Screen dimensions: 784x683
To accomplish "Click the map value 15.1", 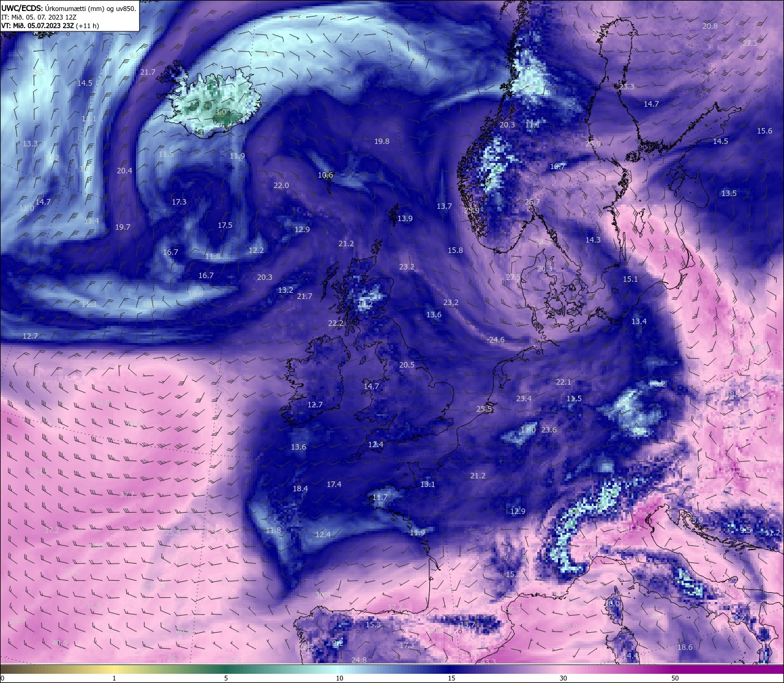I will [x=630, y=279].
